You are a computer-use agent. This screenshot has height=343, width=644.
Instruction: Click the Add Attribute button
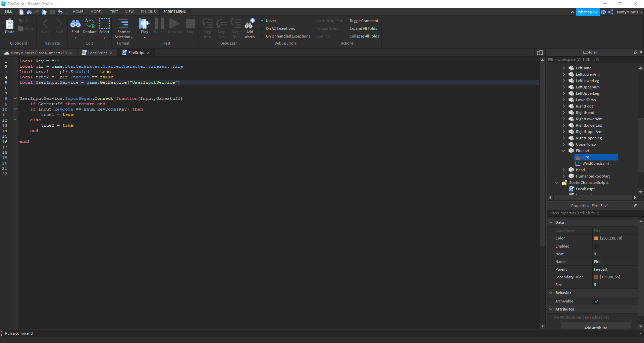coord(596,327)
